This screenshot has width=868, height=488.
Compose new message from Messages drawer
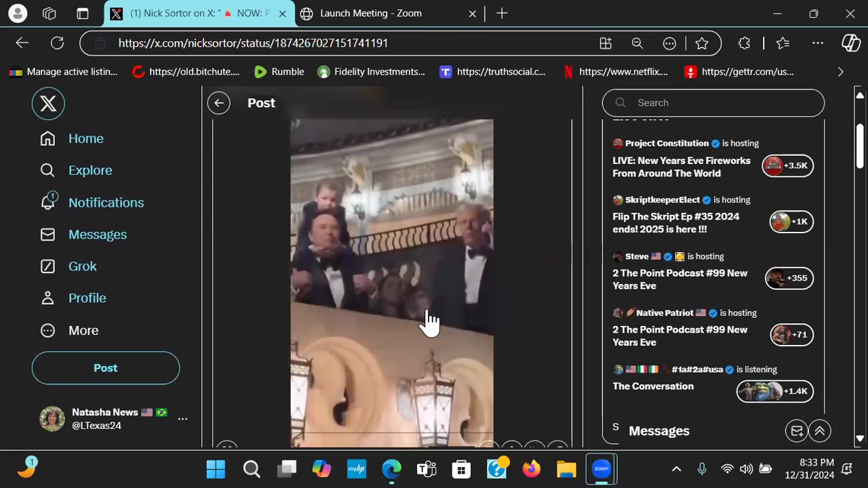pyautogui.click(x=797, y=431)
